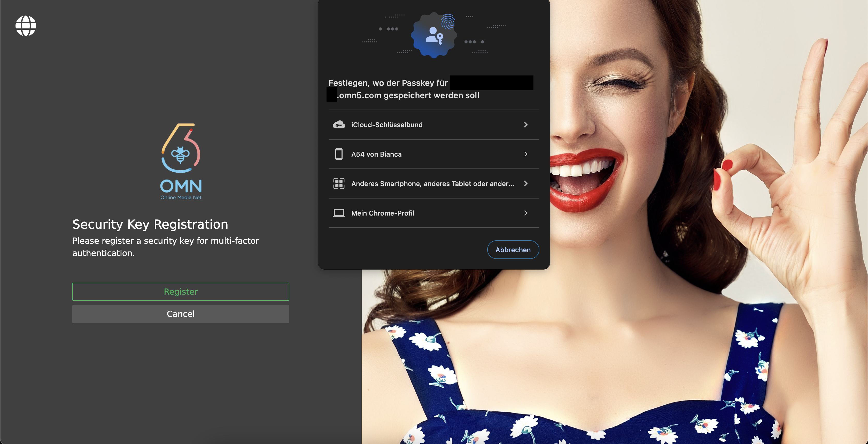Screen dimensions: 868x444
Task: Click the QR-code icon for other devices
Action: (339, 184)
